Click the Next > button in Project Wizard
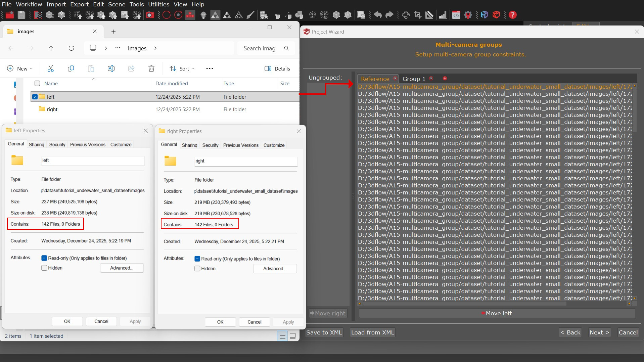Screen dimensions: 644x362 pos(599,332)
